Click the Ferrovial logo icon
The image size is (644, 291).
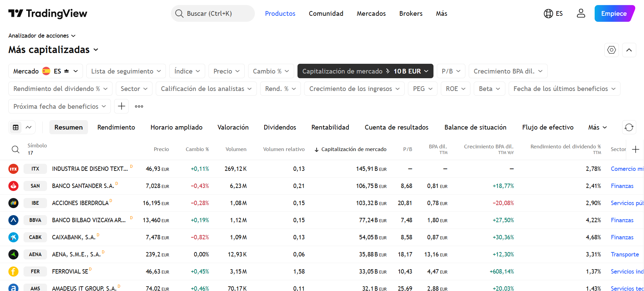click(13, 272)
